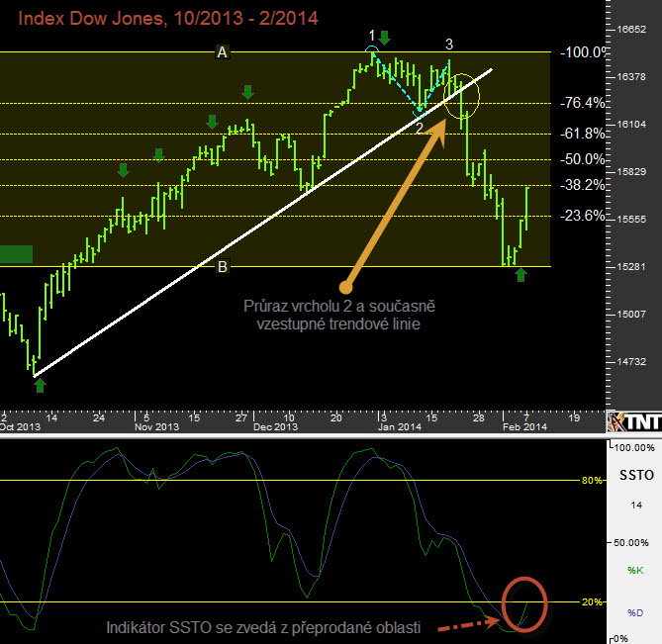662x644 pixels.
Task: Select price axis value 14732
Action: click(x=631, y=362)
